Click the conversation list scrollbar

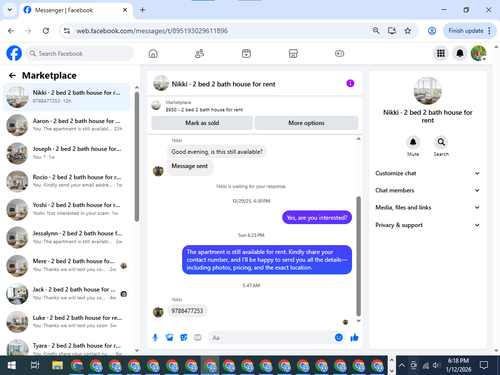pyautogui.click(x=137, y=157)
